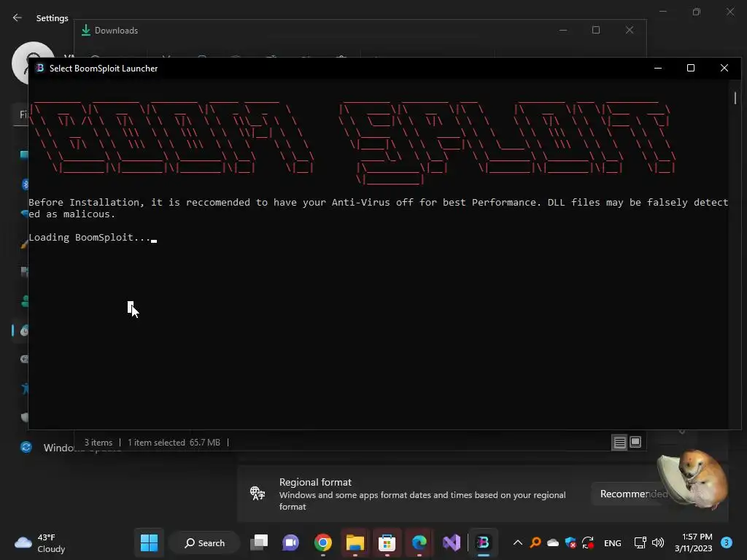Viewport: 747px width, 560px height.
Task: Restore down the Settings window
Action: pyautogui.click(x=697, y=12)
